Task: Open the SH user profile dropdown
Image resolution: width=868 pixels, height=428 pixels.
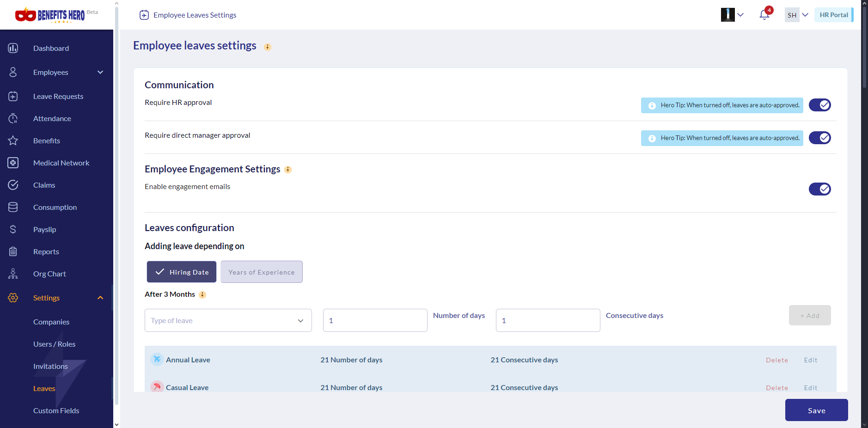Action: (797, 15)
